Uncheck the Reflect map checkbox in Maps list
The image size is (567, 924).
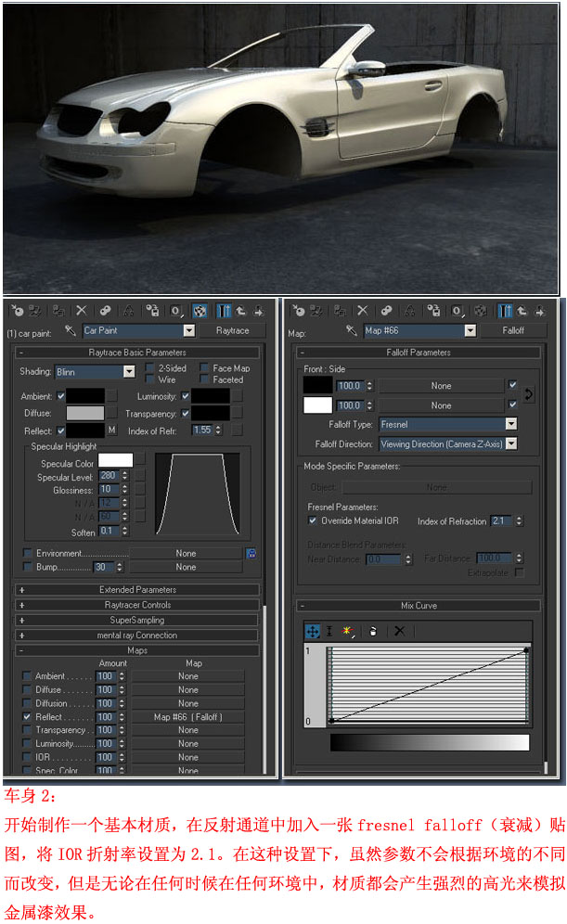tap(27, 717)
